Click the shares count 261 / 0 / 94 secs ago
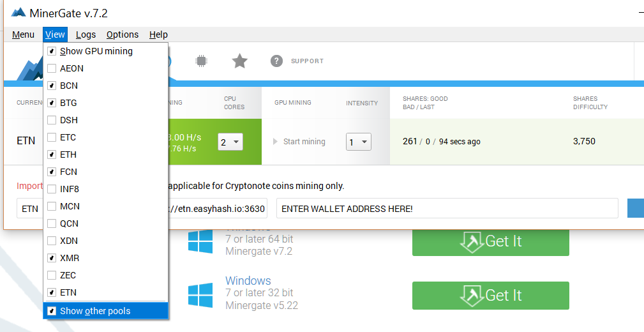Viewport: 644px width, 332px height. [442, 142]
